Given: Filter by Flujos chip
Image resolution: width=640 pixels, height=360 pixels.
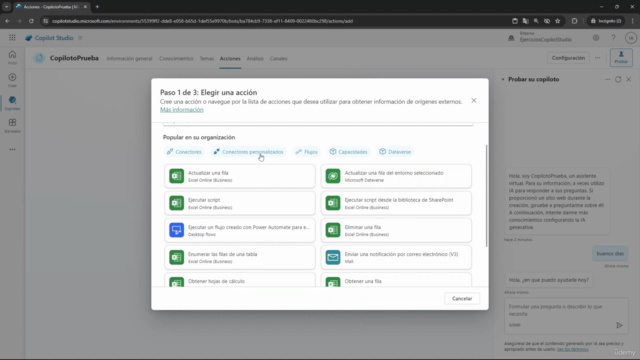Looking at the screenshot, I should [x=307, y=152].
